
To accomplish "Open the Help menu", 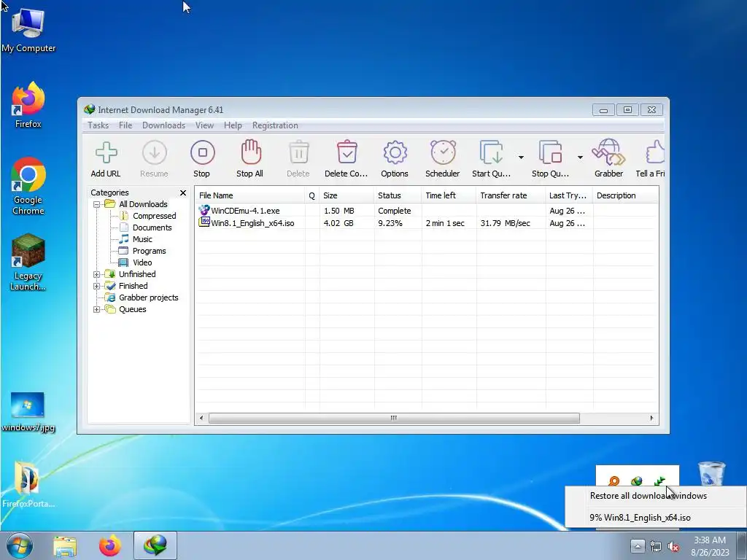I will point(233,125).
